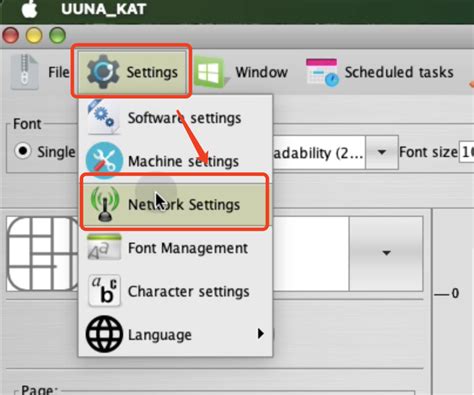Expand the readability font dropdown arrow

click(382, 152)
